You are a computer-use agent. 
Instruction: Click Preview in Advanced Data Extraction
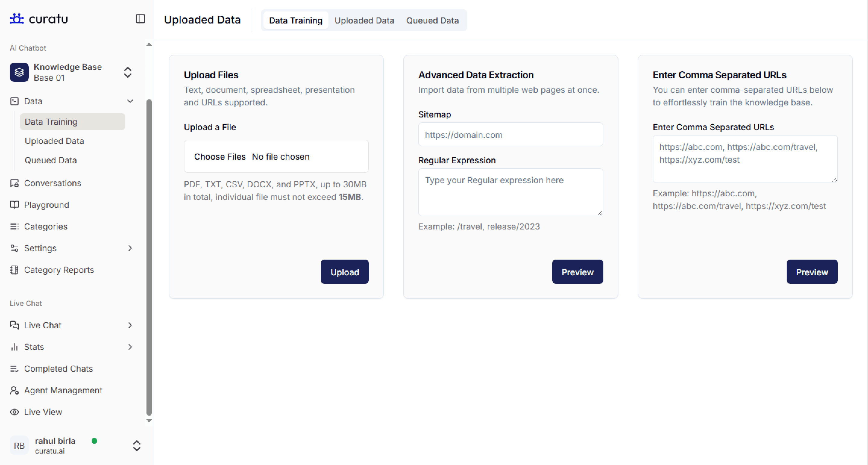577,272
